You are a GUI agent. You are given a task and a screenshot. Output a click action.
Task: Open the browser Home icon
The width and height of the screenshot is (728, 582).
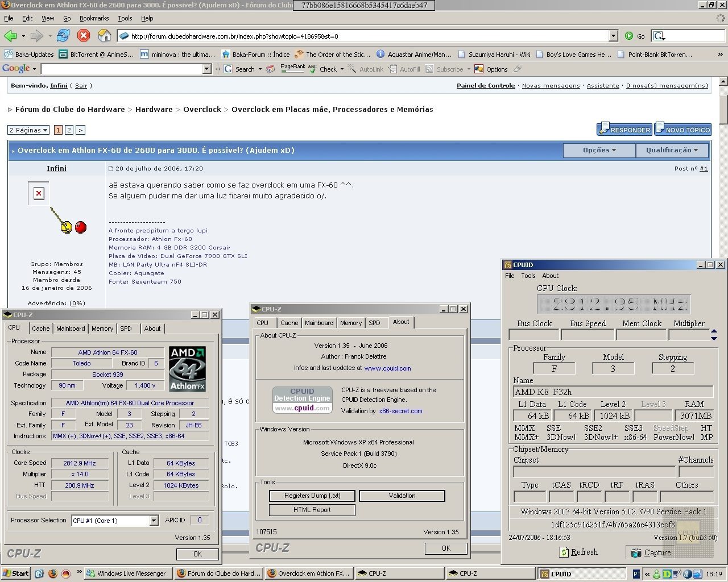(105, 36)
